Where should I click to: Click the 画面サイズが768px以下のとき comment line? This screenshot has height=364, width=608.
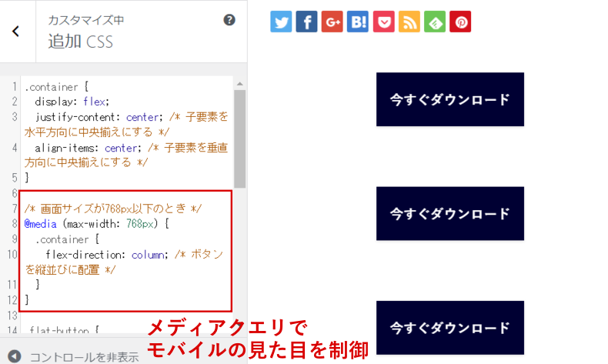coord(113,209)
